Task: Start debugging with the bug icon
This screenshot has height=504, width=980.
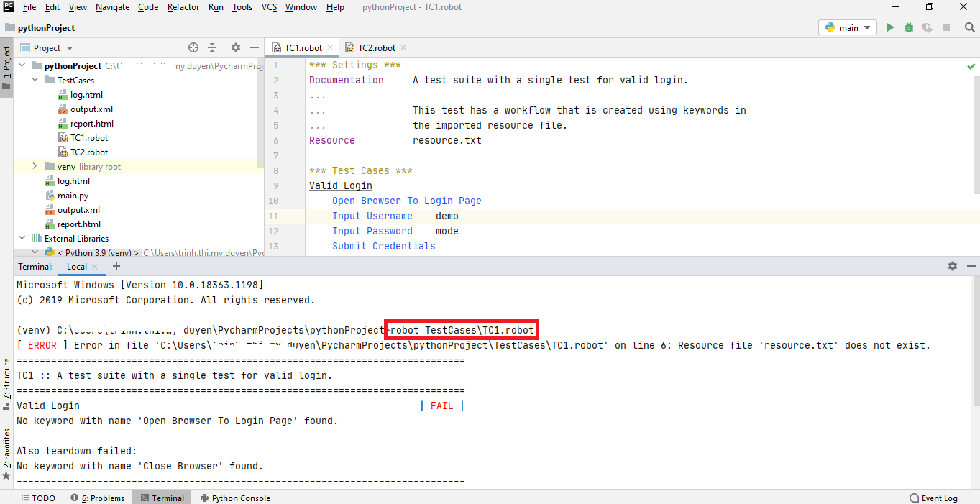Action: click(909, 27)
